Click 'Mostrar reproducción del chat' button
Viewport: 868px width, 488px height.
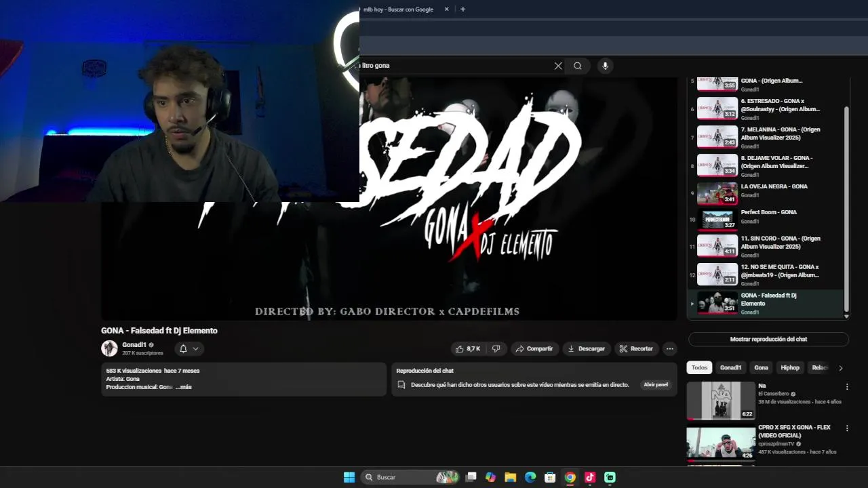[768, 339]
